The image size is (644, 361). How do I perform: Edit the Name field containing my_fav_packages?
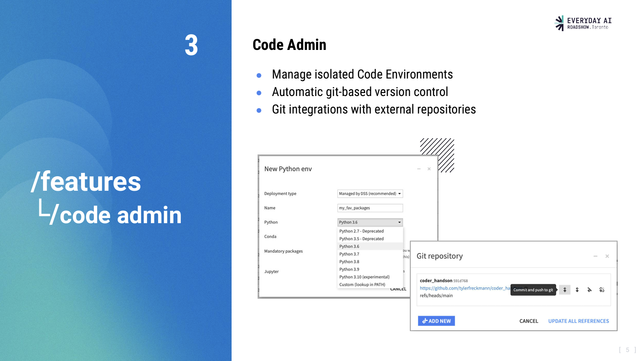pos(370,208)
